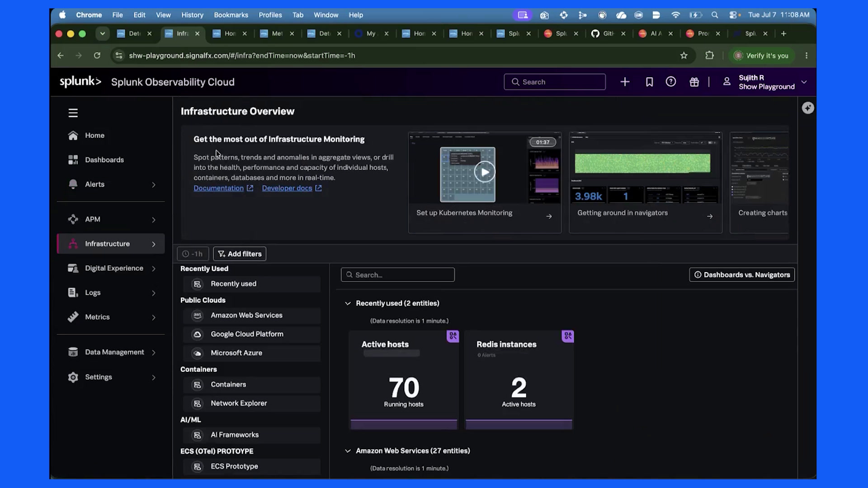Click the -1h time range picker
This screenshot has width=868, height=488.
click(x=193, y=254)
